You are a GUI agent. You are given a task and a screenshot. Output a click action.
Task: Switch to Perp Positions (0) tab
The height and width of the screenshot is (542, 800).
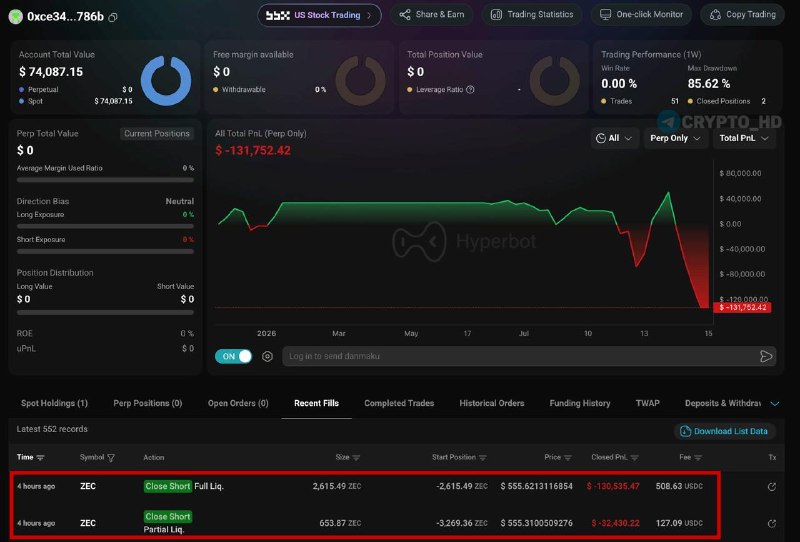[x=147, y=403]
